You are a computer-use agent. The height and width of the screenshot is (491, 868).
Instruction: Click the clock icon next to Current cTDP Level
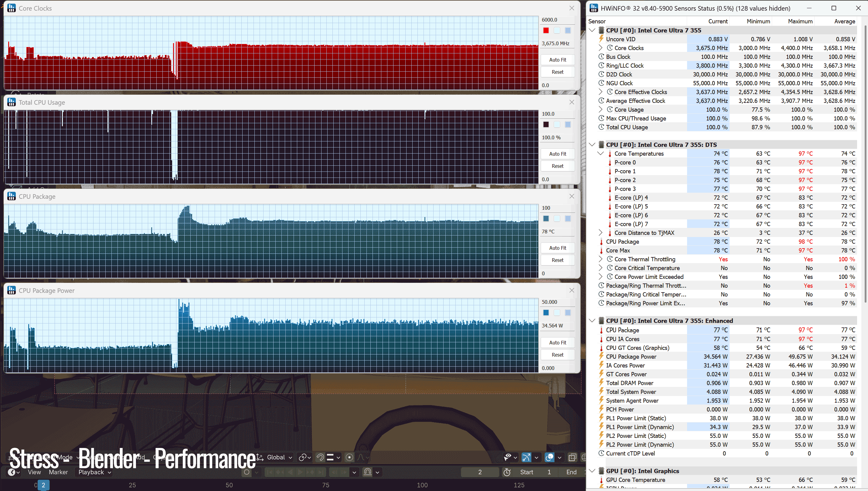point(601,453)
